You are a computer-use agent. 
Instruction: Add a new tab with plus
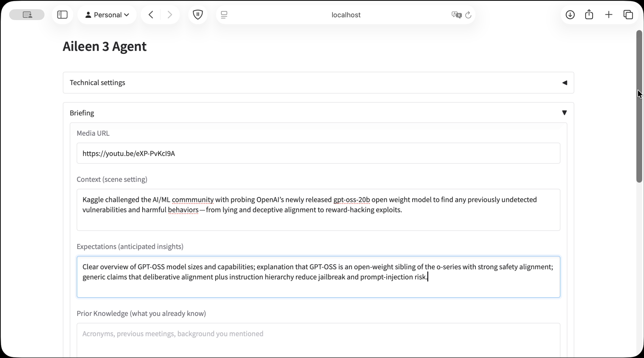pos(609,15)
